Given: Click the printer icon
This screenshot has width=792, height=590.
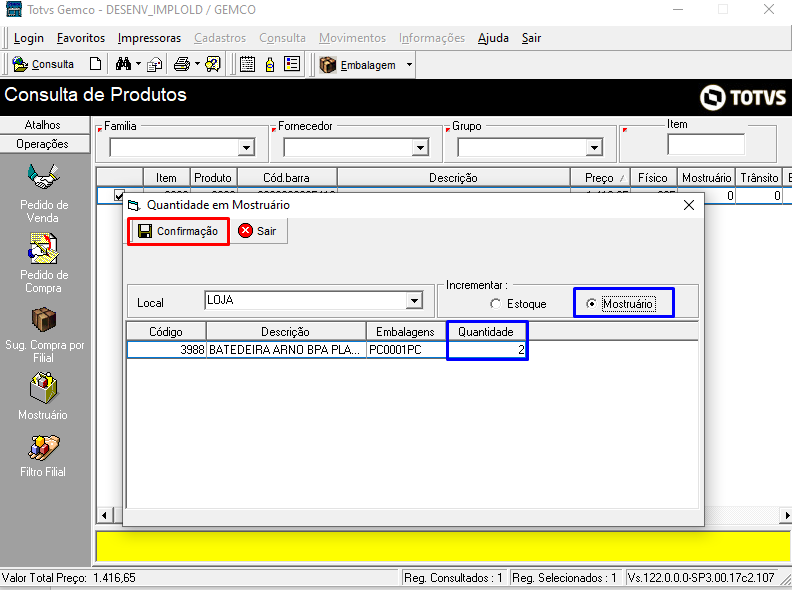Looking at the screenshot, I should [182, 64].
